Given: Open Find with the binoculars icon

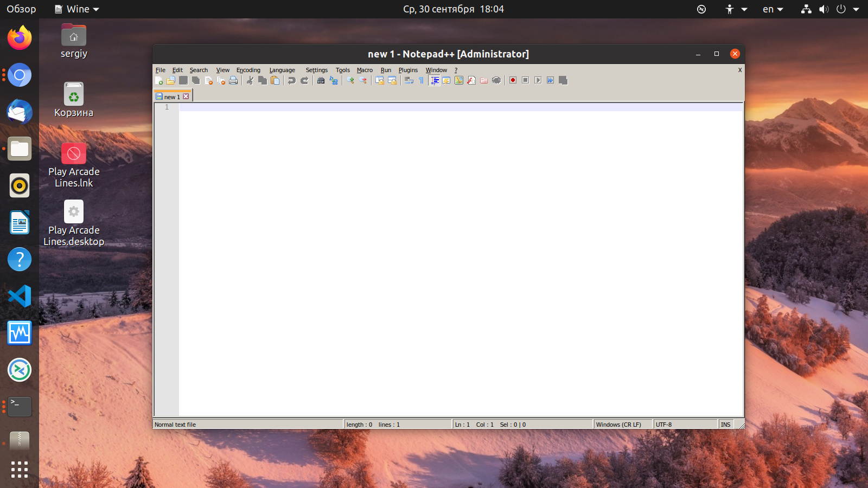Looking at the screenshot, I should (321, 80).
